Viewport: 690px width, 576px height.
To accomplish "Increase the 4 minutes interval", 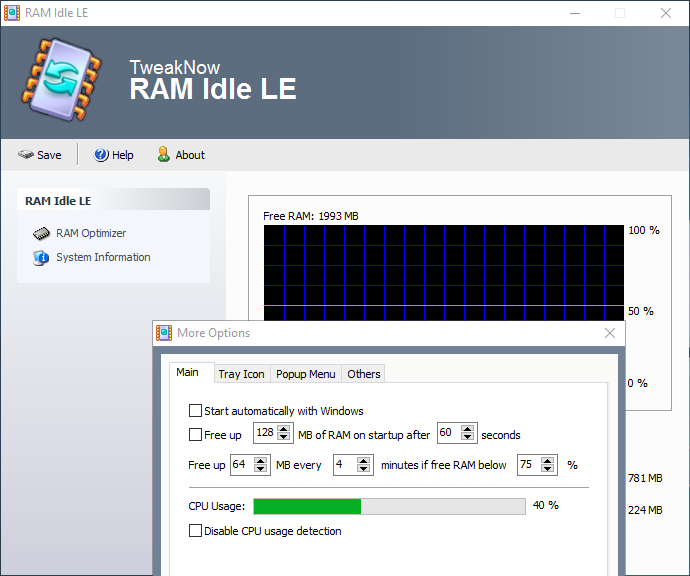I will [363, 461].
